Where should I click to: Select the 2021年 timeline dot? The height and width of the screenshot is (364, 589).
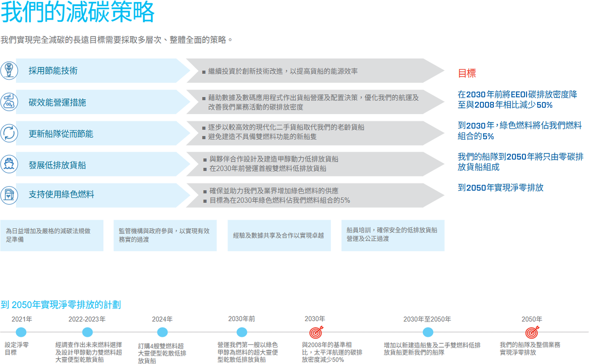point(21,332)
